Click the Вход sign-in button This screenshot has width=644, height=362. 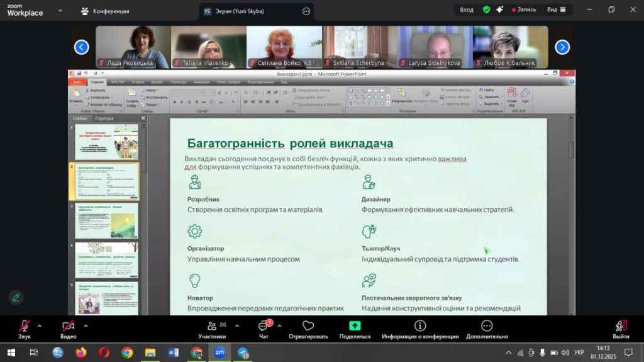[x=467, y=10]
